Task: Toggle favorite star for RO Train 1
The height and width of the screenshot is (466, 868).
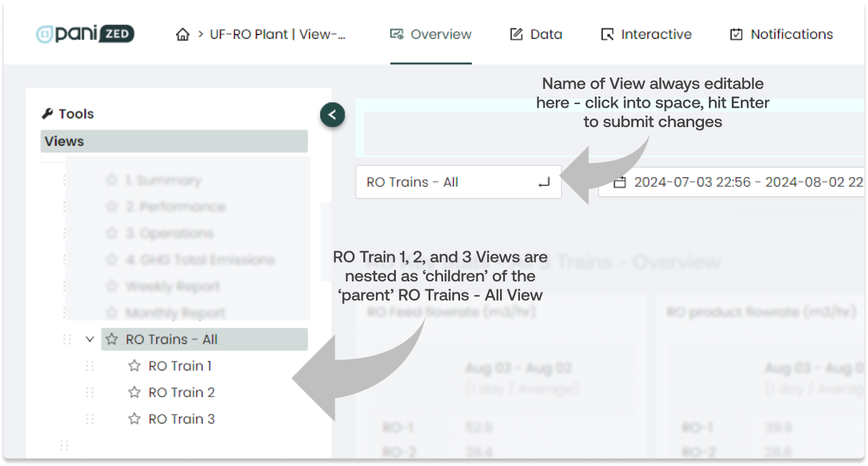Action: point(134,366)
